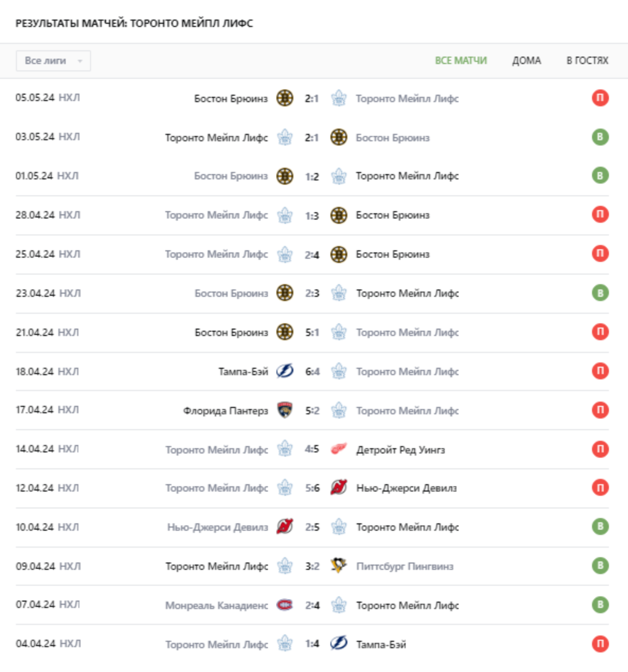Click green win badge for 03.05.24 match
Viewport: 628px width, 672px height.
click(600, 137)
